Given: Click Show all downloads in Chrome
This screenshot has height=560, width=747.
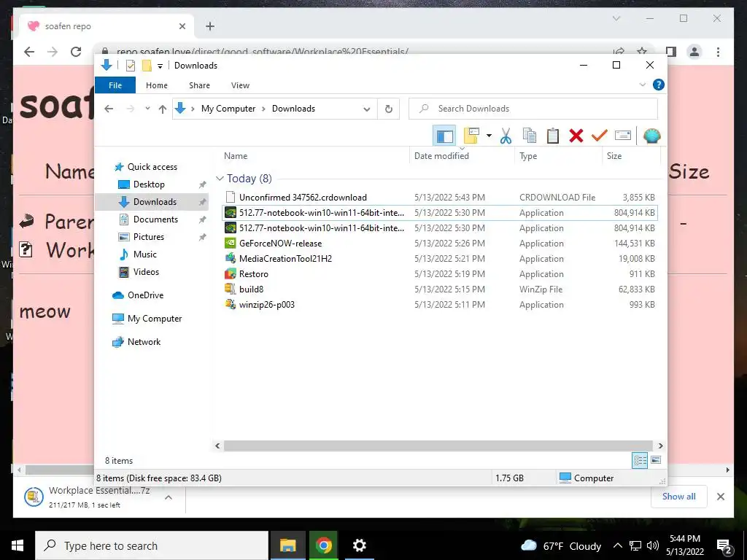Looking at the screenshot, I should click(x=678, y=496).
